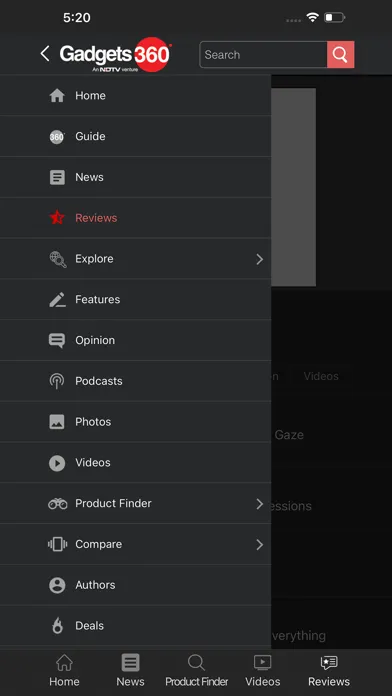Image resolution: width=392 pixels, height=696 pixels.
Task: Tap the Deals flame icon
Action: point(57,626)
